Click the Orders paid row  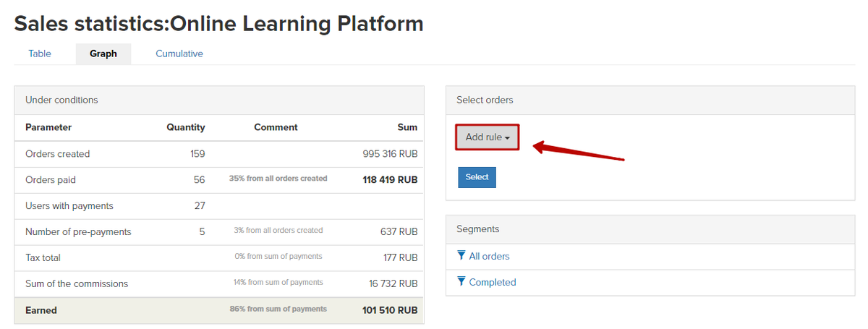pos(219,180)
